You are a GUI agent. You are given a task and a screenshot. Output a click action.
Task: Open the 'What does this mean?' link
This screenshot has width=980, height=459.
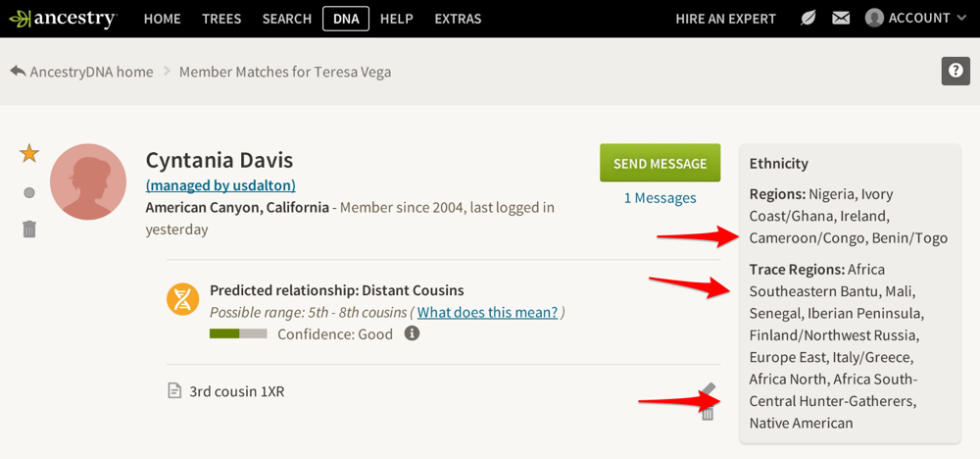coord(487,313)
